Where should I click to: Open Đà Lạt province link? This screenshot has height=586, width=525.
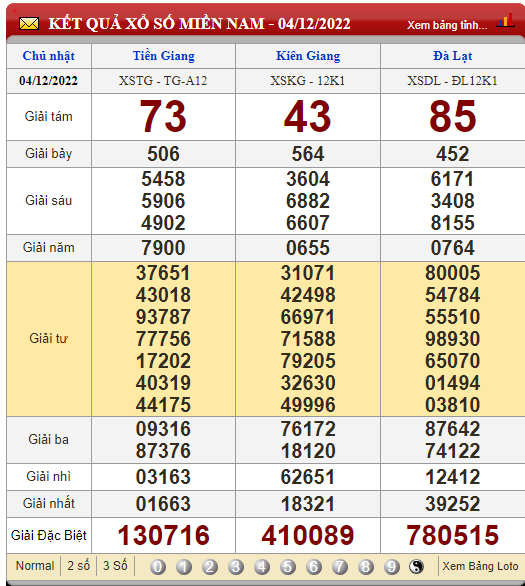(453, 56)
